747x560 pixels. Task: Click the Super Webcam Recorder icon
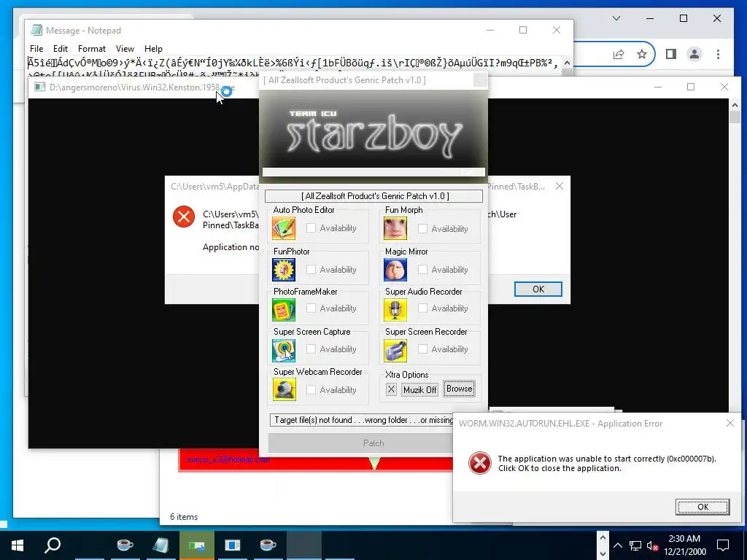285,389
